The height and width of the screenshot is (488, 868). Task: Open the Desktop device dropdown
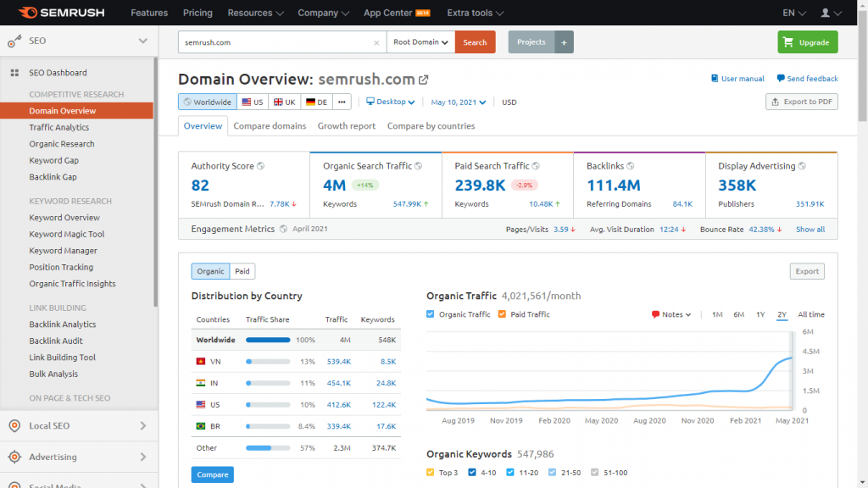pyautogui.click(x=390, y=102)
